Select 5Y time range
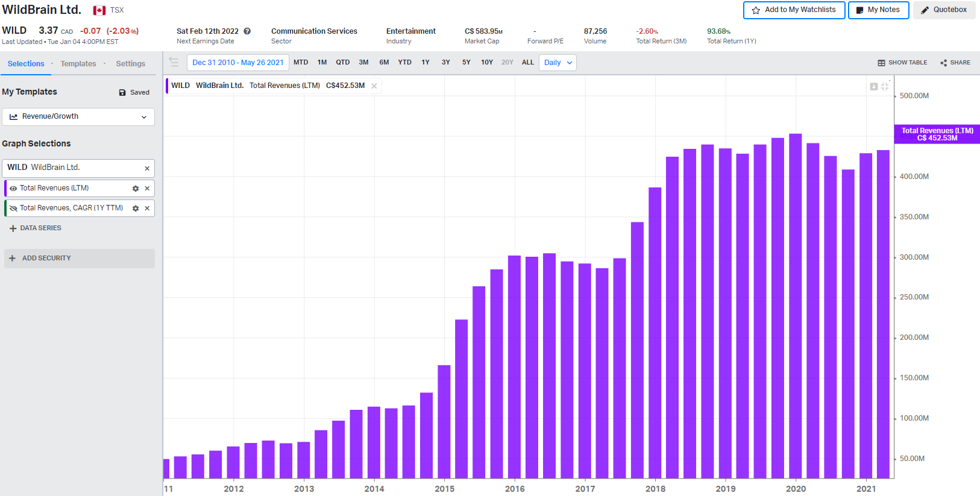980x496 pixels. coord(466,63)
